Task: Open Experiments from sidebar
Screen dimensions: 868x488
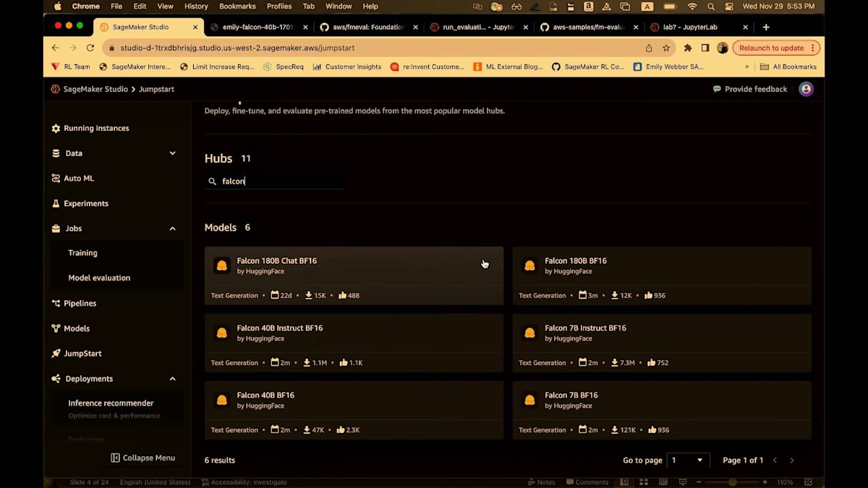Action: pyautogui.click(x=80, y=203)
